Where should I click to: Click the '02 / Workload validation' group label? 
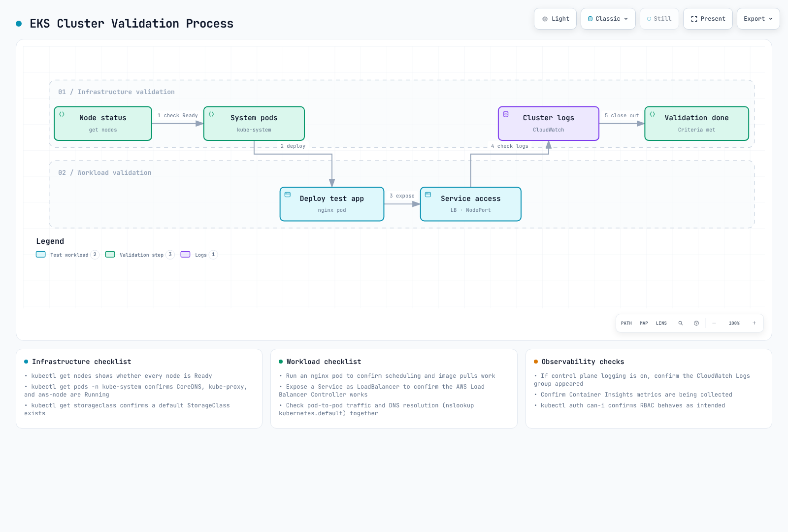[105, 173]
